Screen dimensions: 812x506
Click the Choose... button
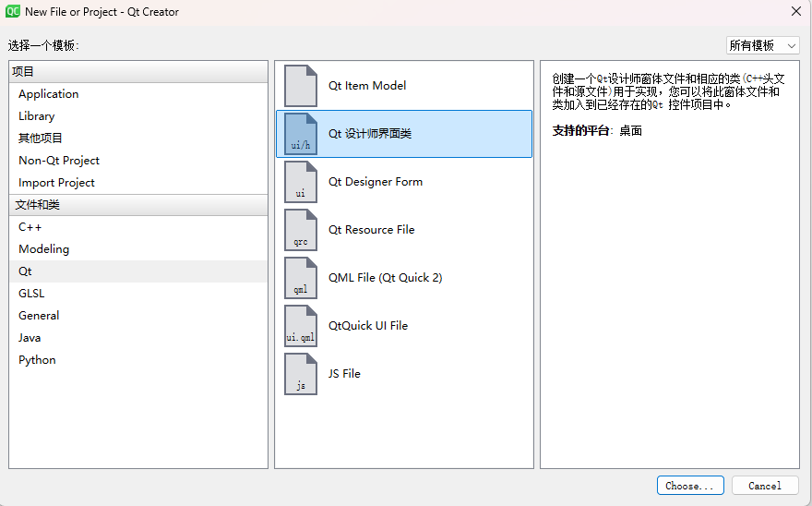pos(690,486)
